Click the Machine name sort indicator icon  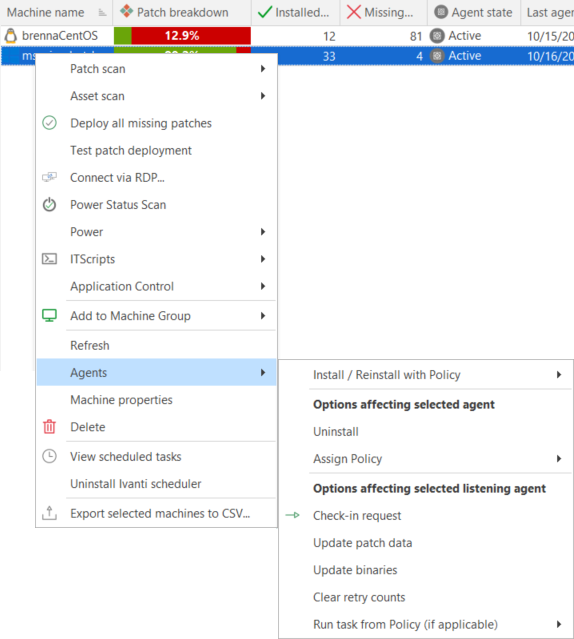click(x=102, y=13)
